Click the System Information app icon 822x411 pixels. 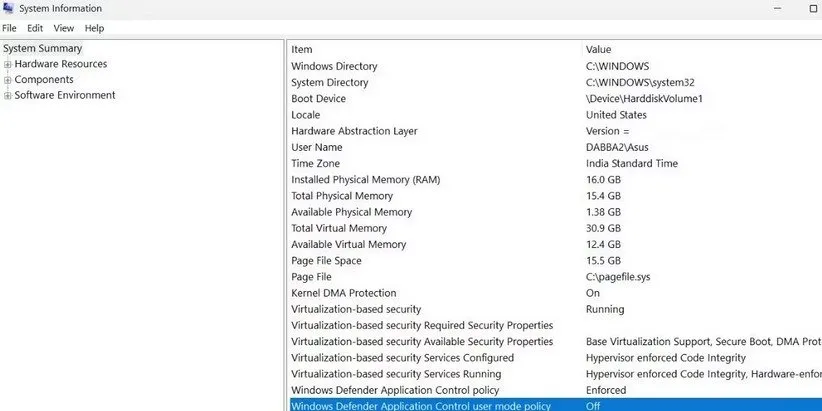click(8, 9)
